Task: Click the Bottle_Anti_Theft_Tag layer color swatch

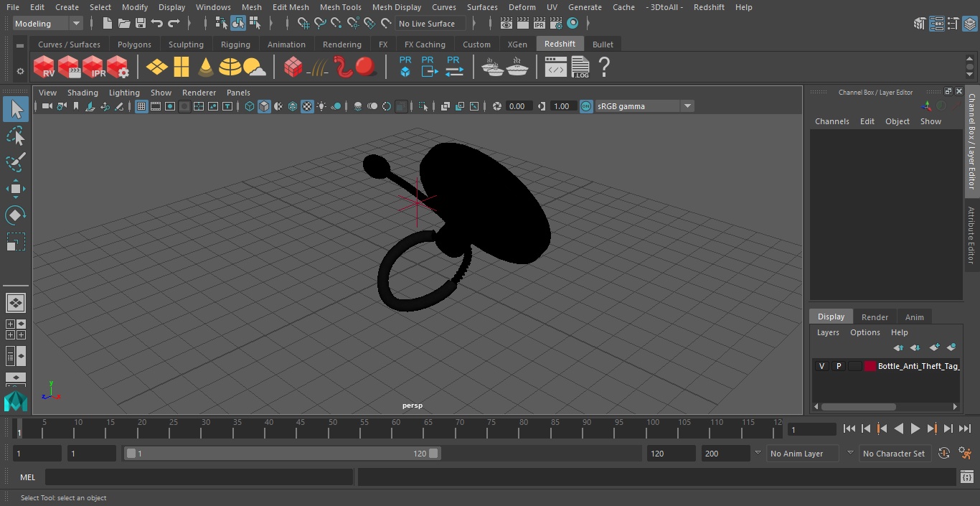Action: (870, 366)
